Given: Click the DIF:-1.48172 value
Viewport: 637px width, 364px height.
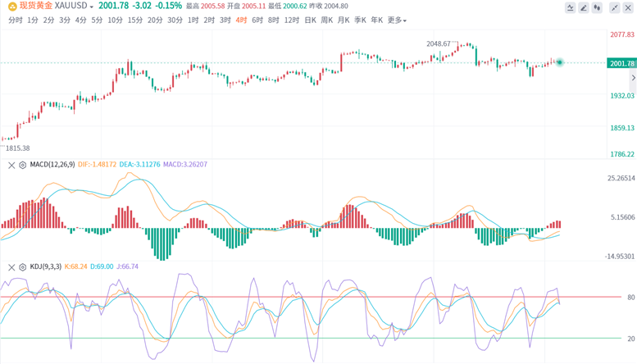Looking at the screenshot, I should pos(97,165).
